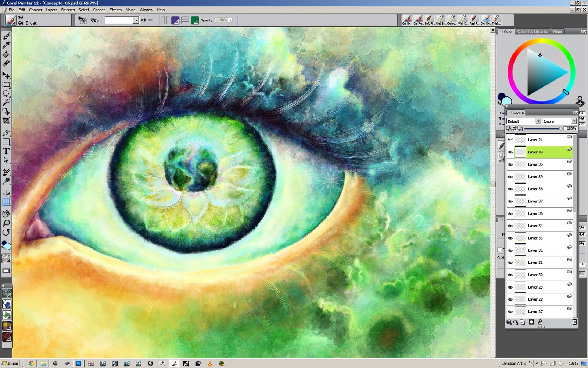Select the Layer Adjuster tool
Screen dimensions: 588x368
(x=6, y=75)
